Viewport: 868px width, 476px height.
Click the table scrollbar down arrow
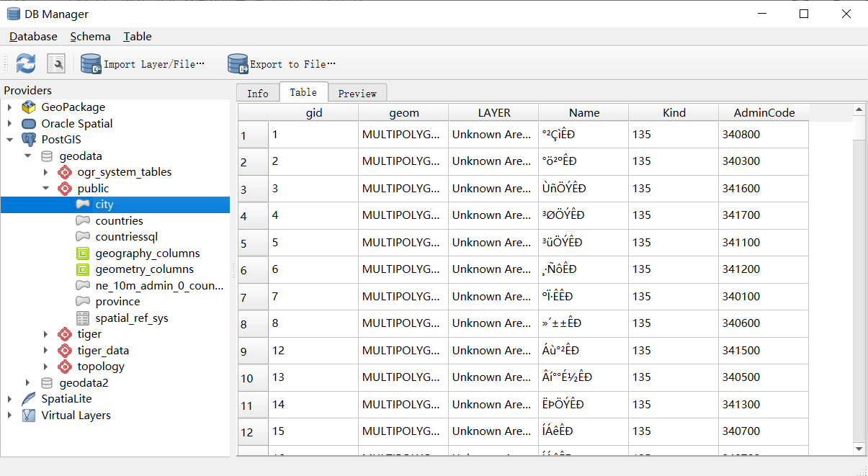pos(859,447)
